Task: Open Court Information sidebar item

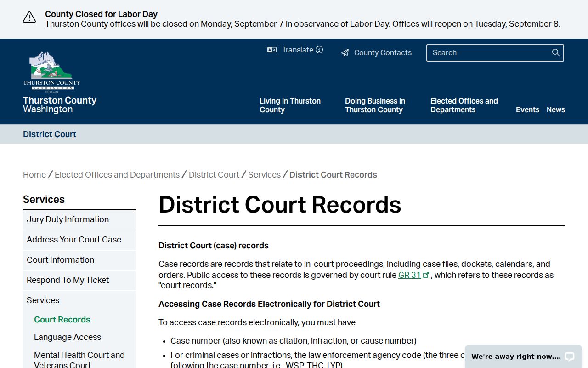Action: (79, 260)
